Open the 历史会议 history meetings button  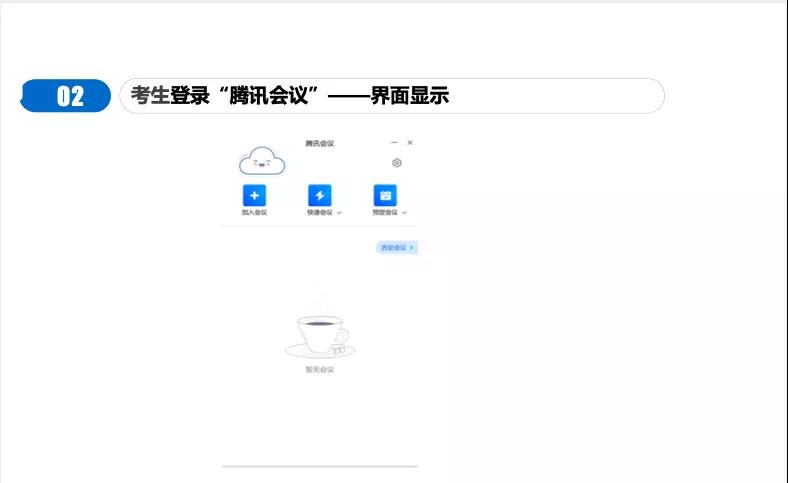[x=394, y=247]
